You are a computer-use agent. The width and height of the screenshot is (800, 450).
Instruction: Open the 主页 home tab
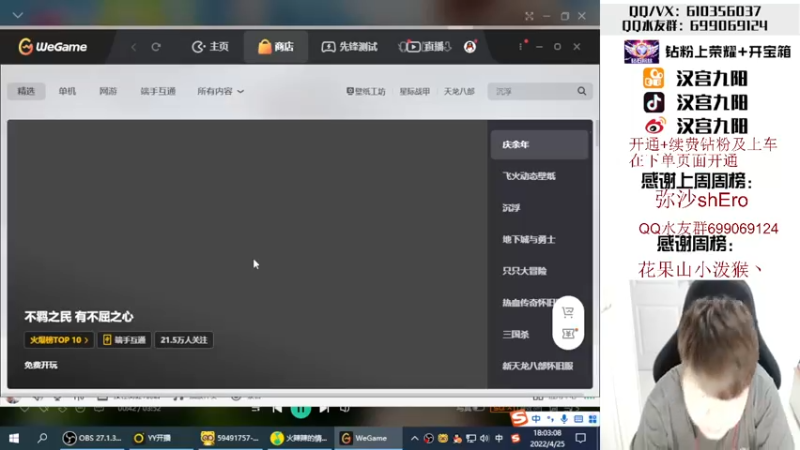pyautogui.click(x=210, y=47)
